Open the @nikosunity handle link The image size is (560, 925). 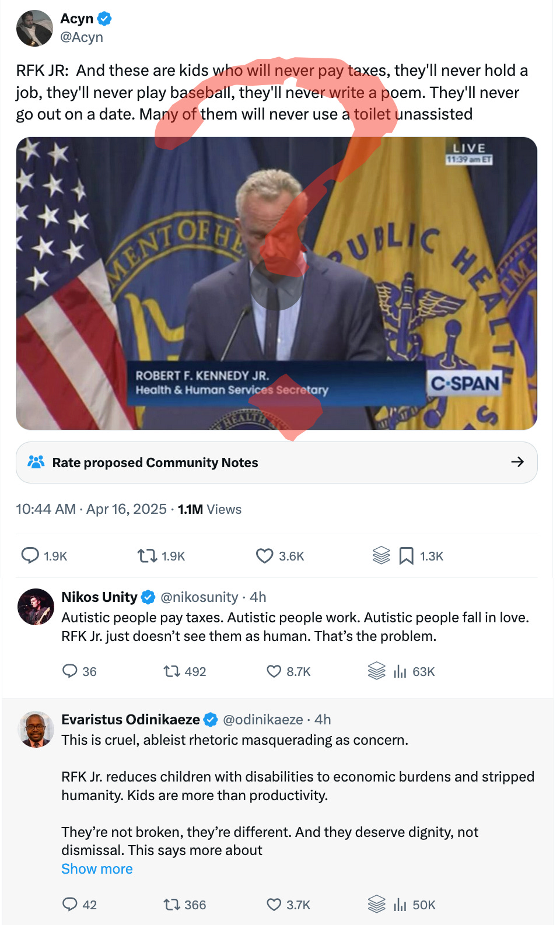click(199, 597)
